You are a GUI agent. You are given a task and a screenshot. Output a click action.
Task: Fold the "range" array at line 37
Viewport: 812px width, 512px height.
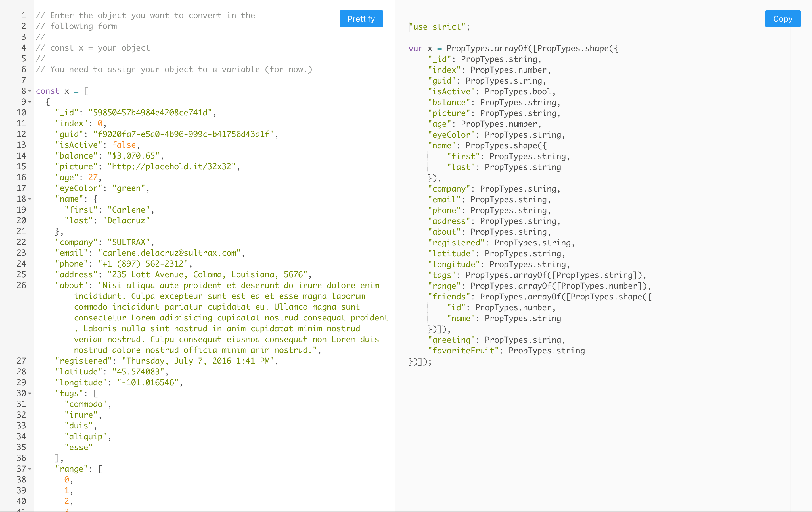click(30, 469)
